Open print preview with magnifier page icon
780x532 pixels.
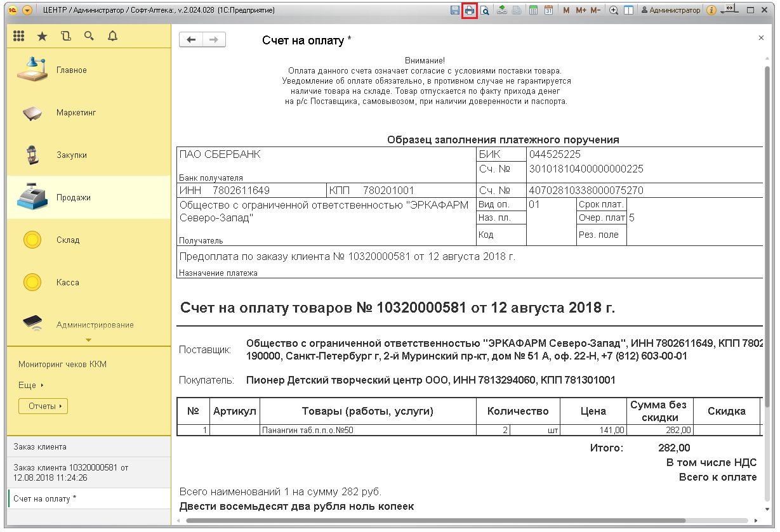pos(484,10)
